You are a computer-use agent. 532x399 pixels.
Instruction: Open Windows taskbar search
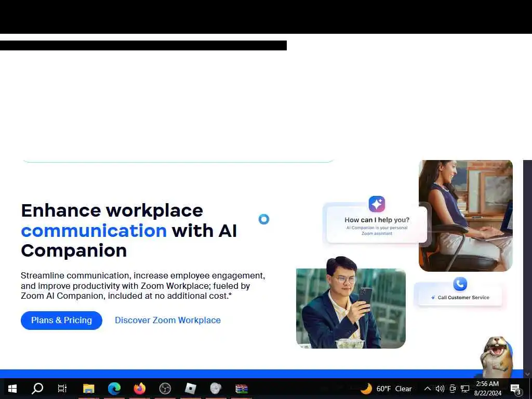click(37, 389)
